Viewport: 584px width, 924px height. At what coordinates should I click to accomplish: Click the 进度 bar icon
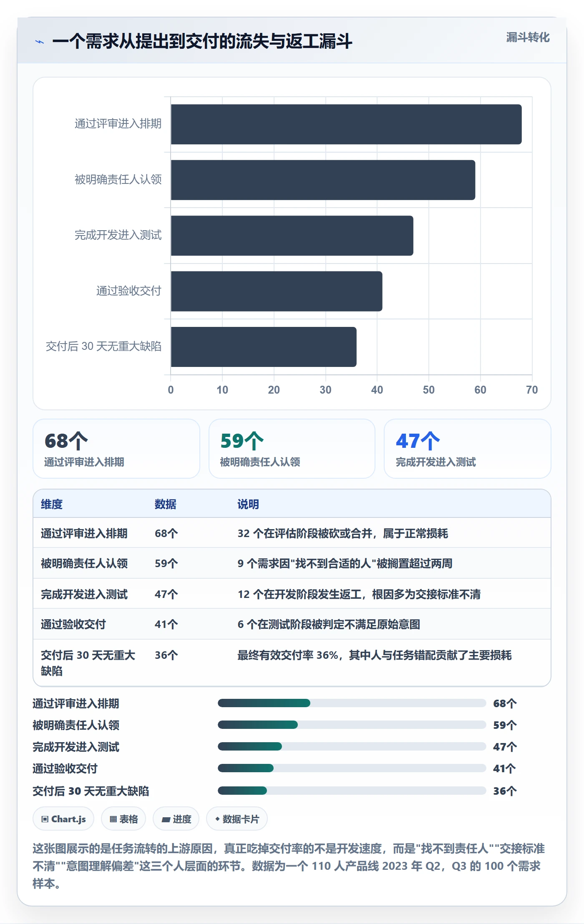click(166, 819)
